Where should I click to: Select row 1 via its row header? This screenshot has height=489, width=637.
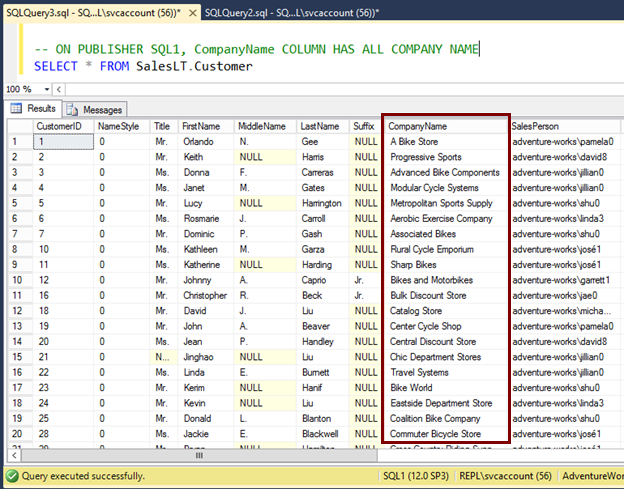click(18, 142)
